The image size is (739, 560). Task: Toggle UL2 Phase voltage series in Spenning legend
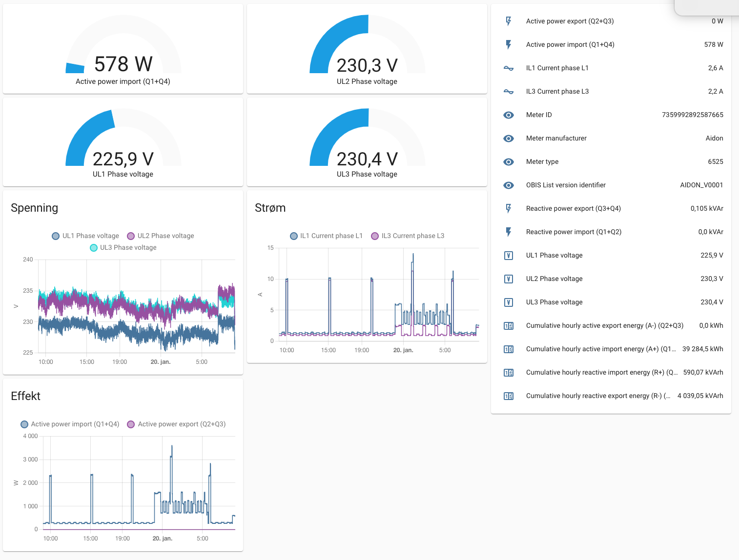pos(161,236)
